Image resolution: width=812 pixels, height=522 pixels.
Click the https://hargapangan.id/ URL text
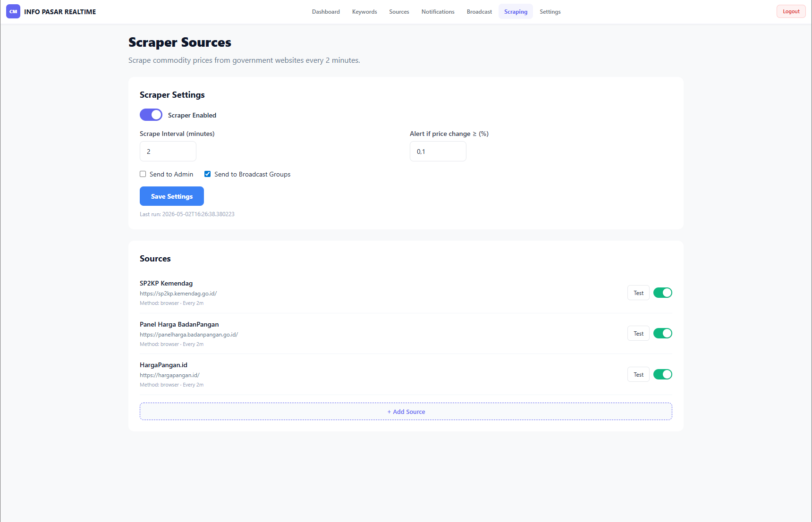[x=169, y=375]
